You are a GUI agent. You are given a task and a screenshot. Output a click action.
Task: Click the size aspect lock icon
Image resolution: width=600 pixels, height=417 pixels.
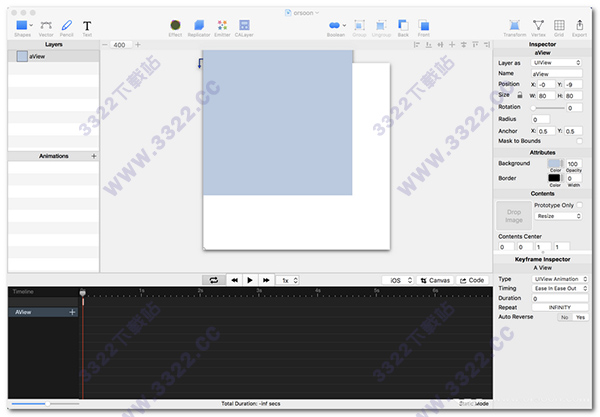click(520, 95)
